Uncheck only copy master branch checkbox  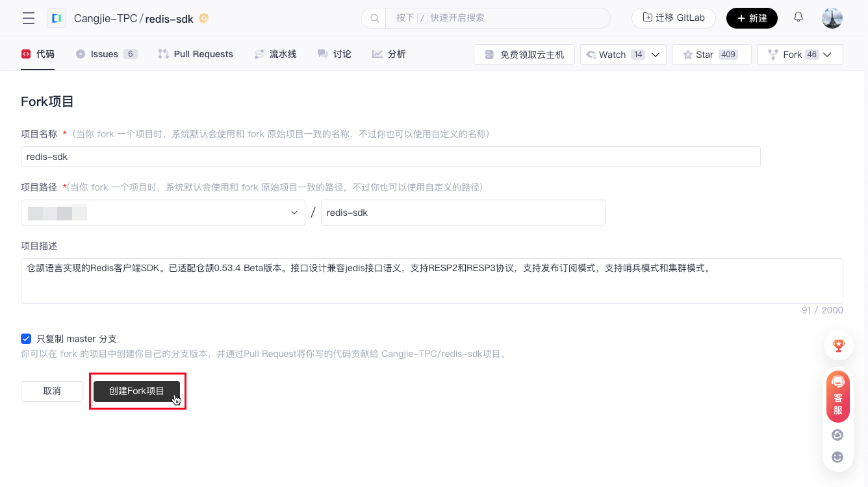click(x=26, y=339)
